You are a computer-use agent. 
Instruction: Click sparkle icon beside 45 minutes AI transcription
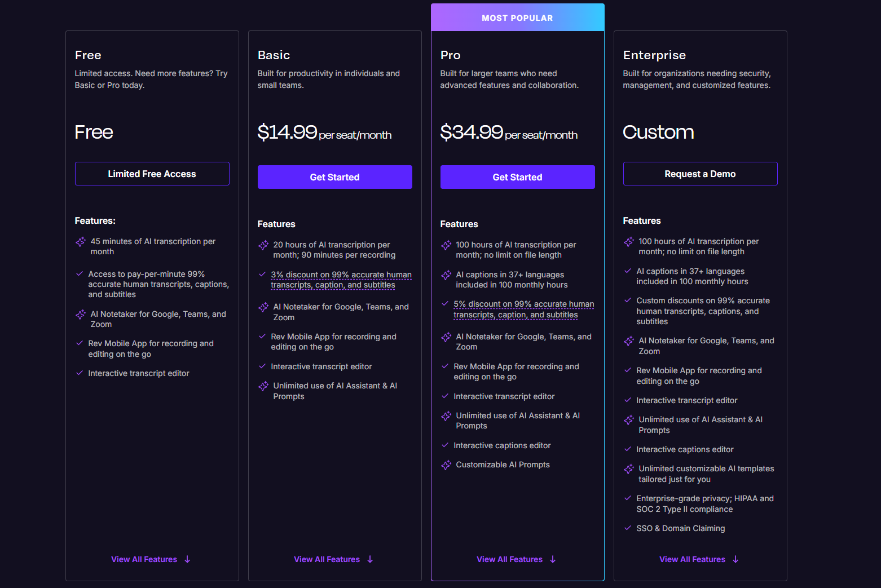point(81,242)
